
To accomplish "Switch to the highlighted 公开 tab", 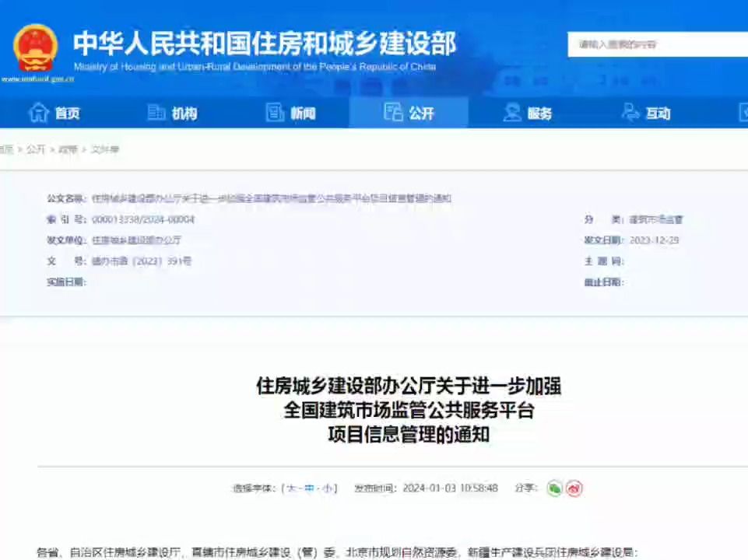I will (409, 113).
